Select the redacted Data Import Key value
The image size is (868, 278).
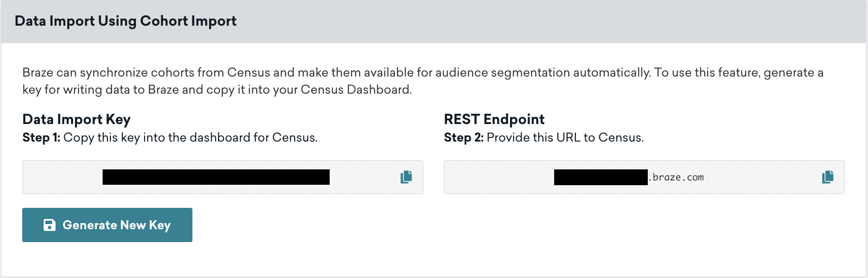[216, 177]
